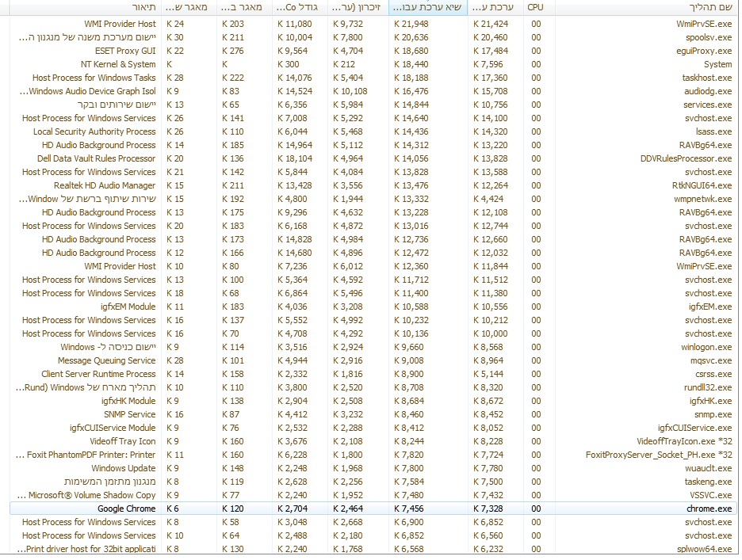Screen dimensions: 742x560
Task: Click the lsass.exe process name
Action: (713, 131)
